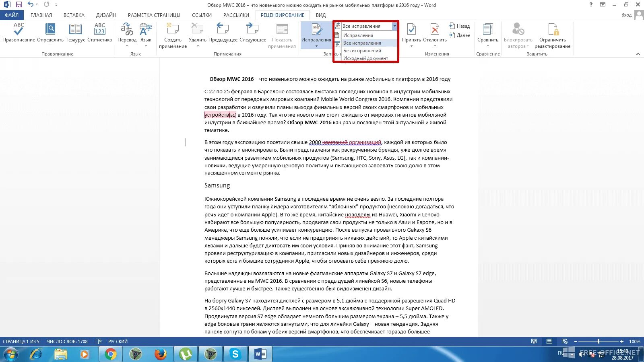This screenshot has height=362, width=644.
Task: Switch to Read Mode view icon
Action: 534,341
